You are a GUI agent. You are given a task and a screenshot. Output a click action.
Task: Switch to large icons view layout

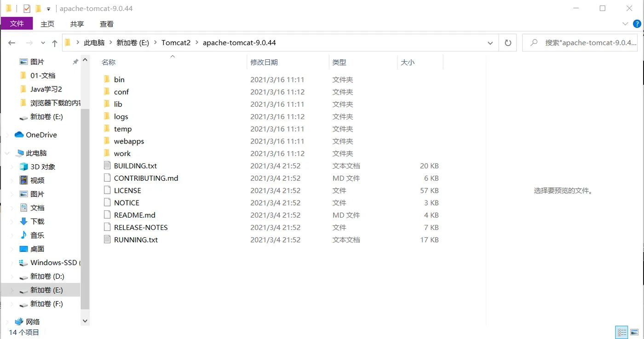[x=634, y=332]
